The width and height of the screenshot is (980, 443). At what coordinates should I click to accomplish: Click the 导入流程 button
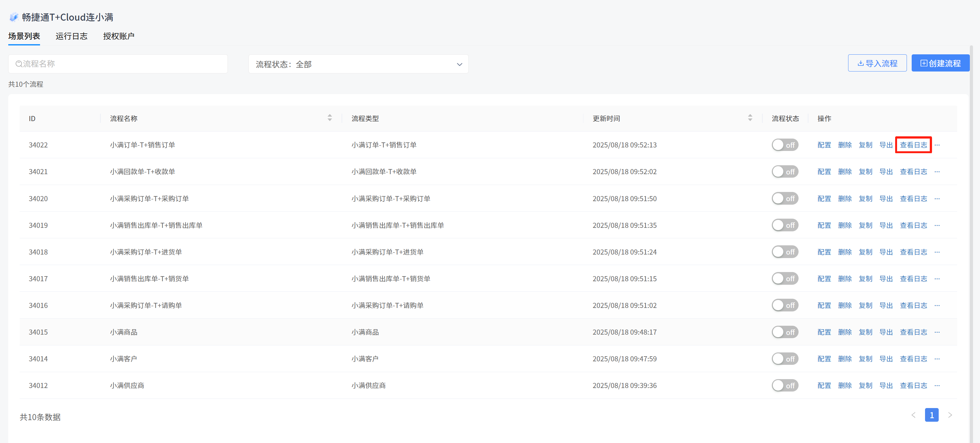pos(877,63)
